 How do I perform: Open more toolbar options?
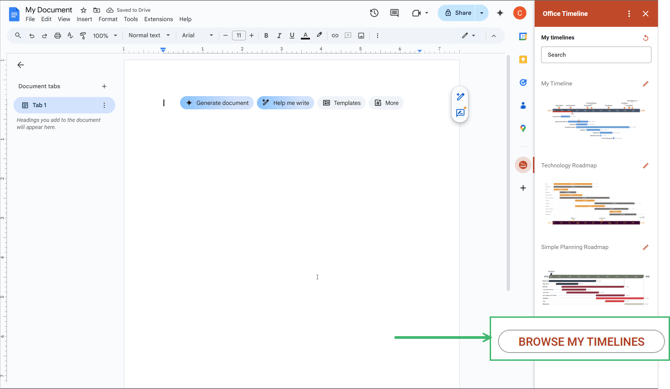(377, 35)
